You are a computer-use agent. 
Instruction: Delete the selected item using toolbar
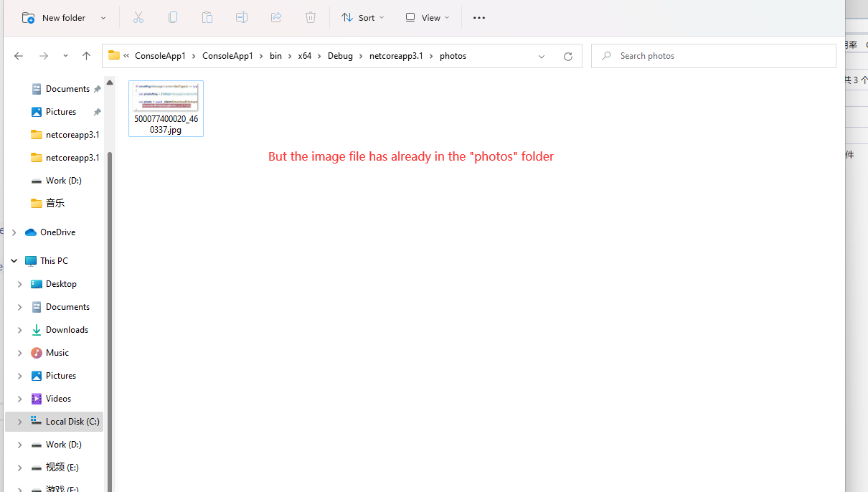pyautogui.click(x=311, y=17)
